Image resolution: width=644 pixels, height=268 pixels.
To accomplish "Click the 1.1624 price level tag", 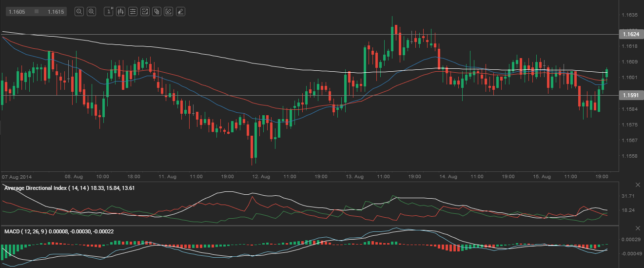I will pos(630,35).
